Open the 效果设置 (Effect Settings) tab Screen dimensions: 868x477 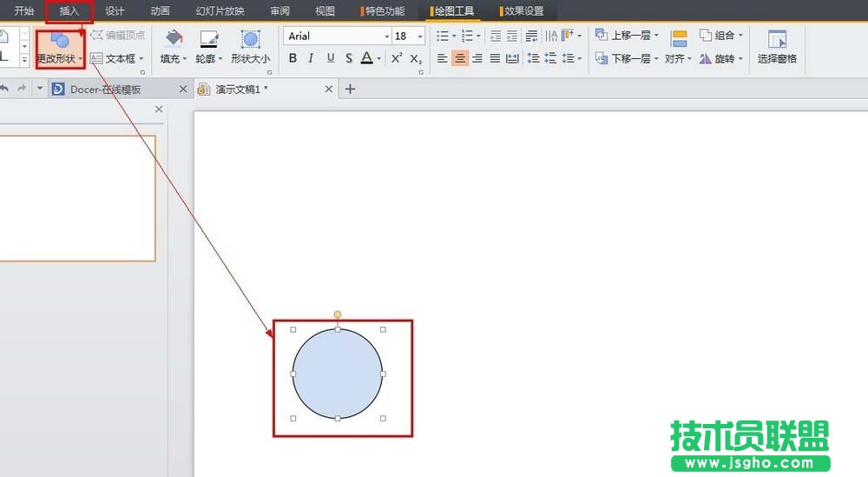pyautogui.click(x=523, y=11)
